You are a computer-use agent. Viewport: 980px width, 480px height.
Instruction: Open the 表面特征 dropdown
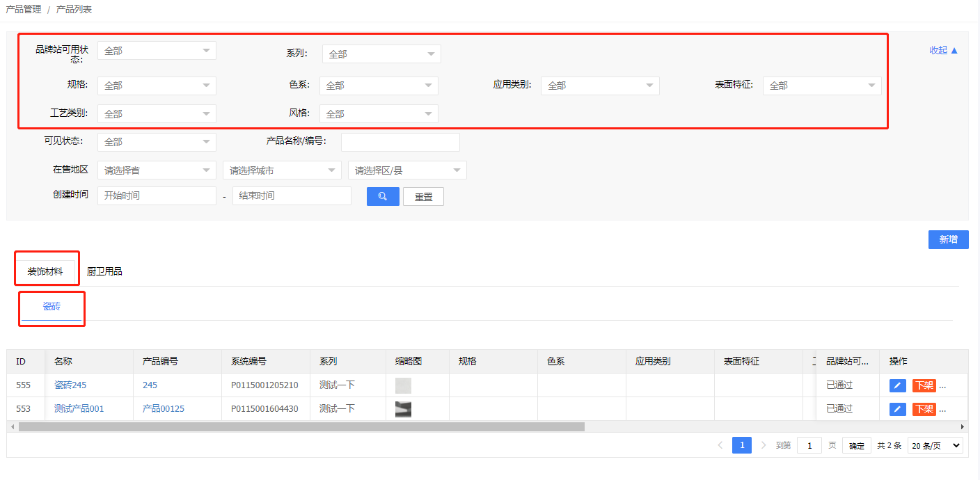tap(822, 86)
